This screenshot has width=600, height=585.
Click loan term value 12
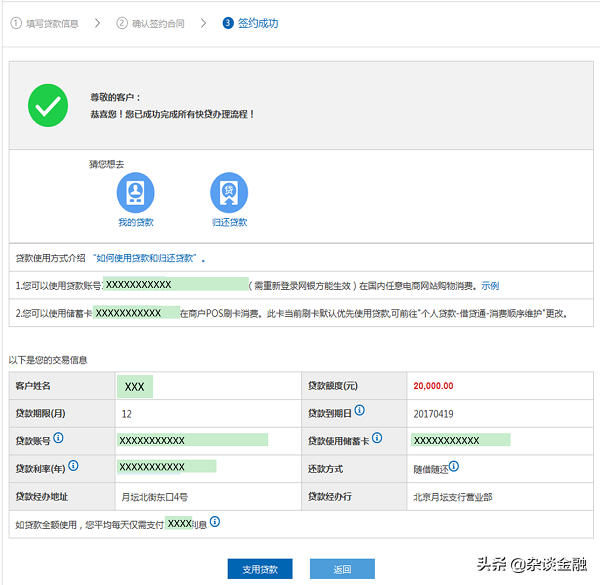tap(126, 414)
